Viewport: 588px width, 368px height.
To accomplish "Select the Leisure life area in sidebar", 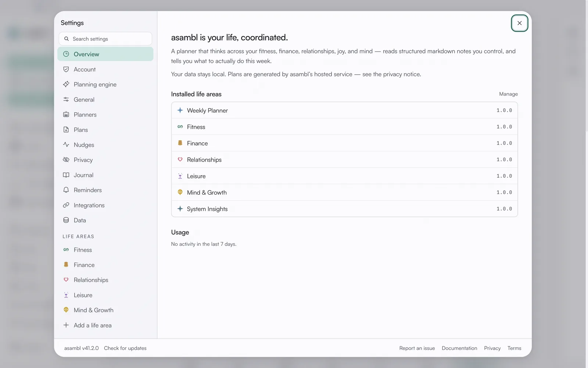I will coord(105,295).
